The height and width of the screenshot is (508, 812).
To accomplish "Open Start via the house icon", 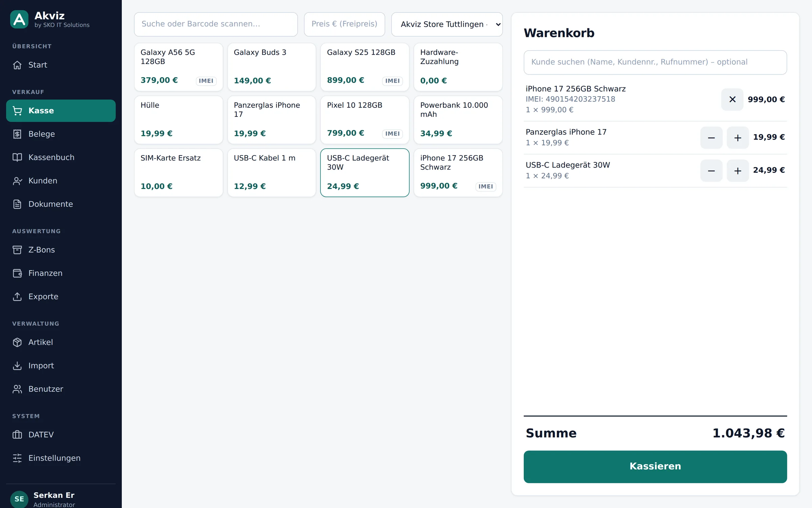I will pyautogui.click(x=17, y=65).
